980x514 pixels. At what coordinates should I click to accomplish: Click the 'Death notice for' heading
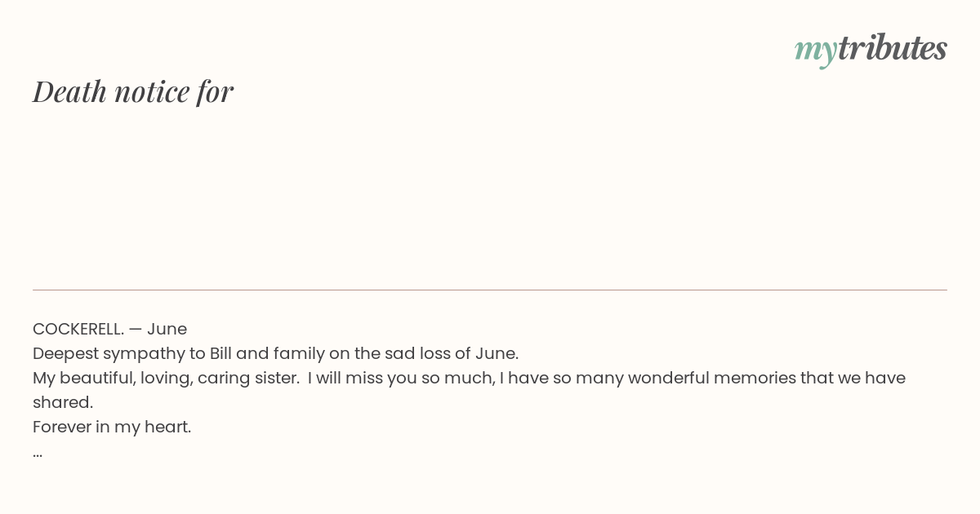pyautogui.click(x=133, y=91)
